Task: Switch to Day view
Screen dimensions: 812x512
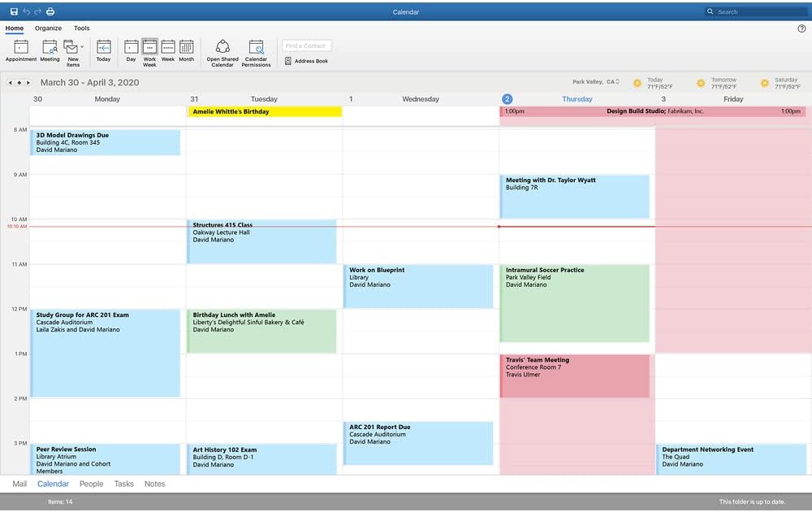Action: [131, 50]
